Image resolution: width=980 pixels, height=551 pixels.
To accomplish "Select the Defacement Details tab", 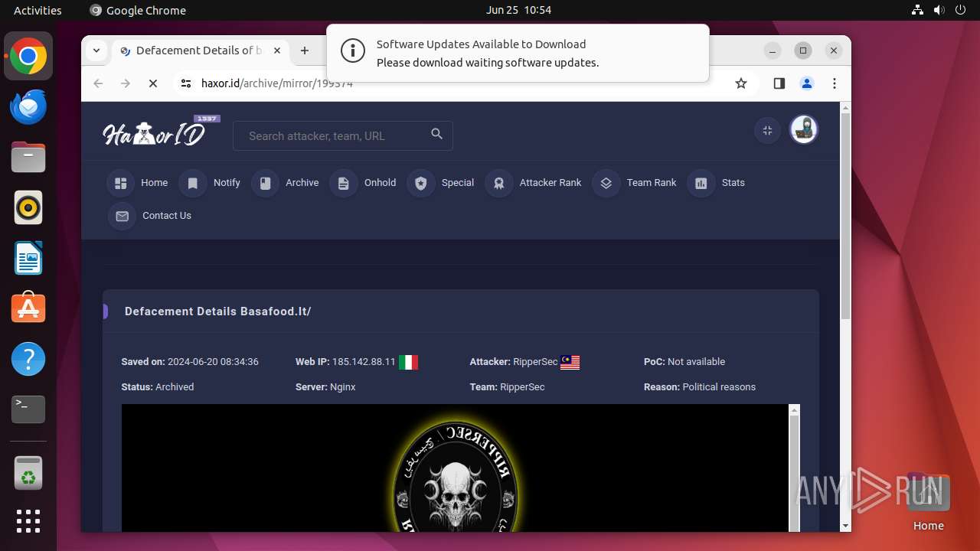I will [201, 51].
